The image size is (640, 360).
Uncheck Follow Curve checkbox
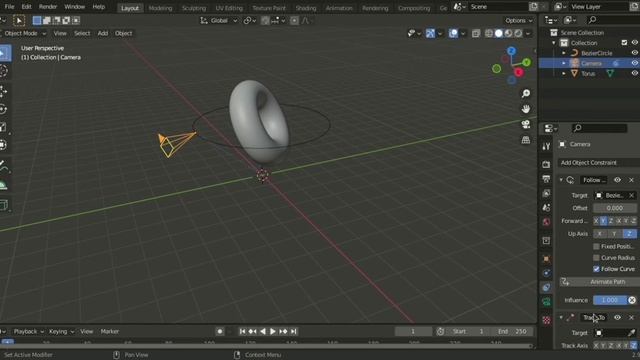point(596,269)
